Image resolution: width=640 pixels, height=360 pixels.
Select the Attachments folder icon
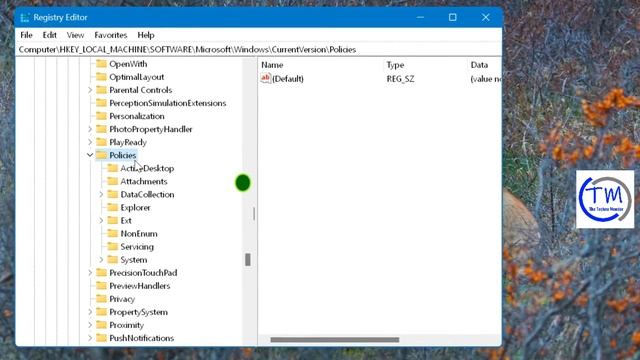click(113, 181)
